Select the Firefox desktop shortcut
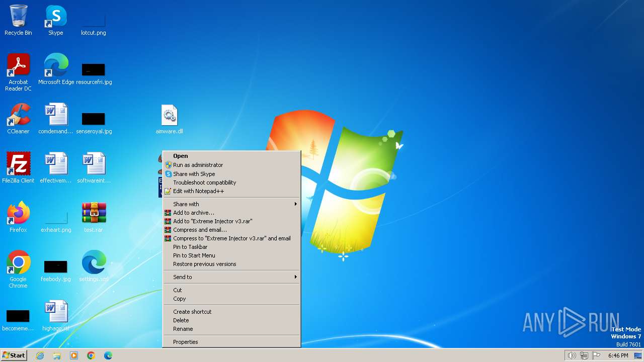 click(x=18, y=217)
